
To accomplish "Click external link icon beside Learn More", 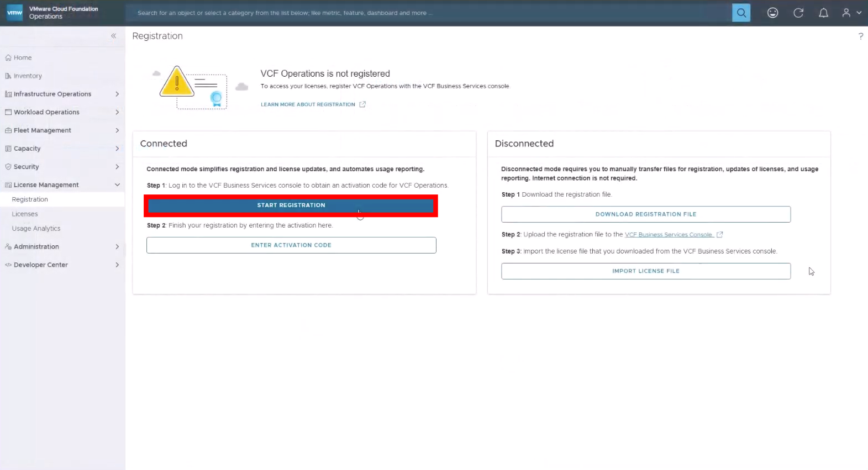I will click(362, 104).
